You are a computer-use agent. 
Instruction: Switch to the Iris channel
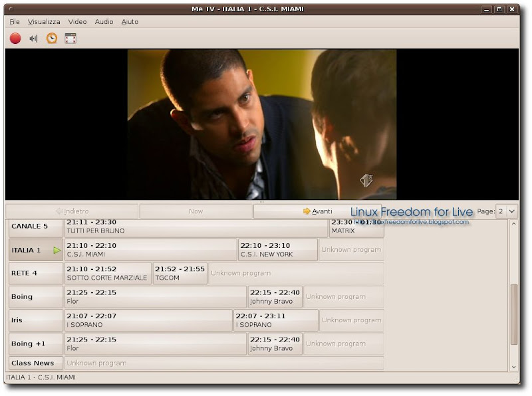coord(36,320)
